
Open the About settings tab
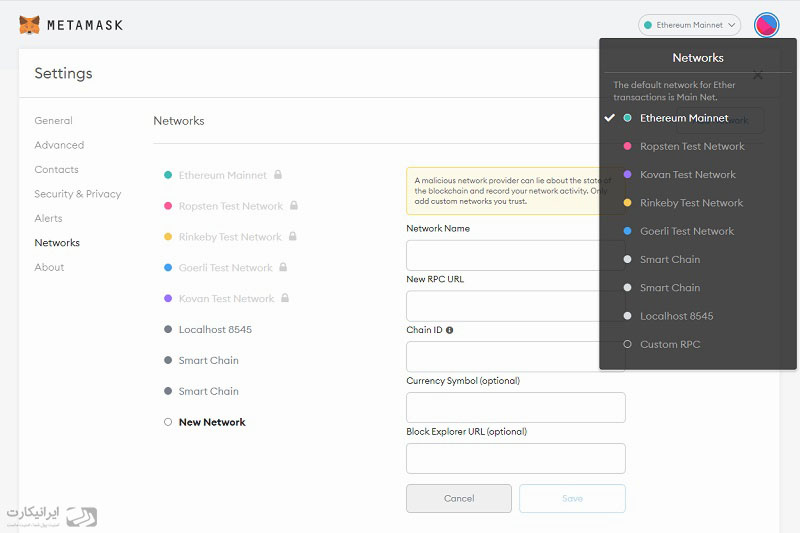coord(49,267)
